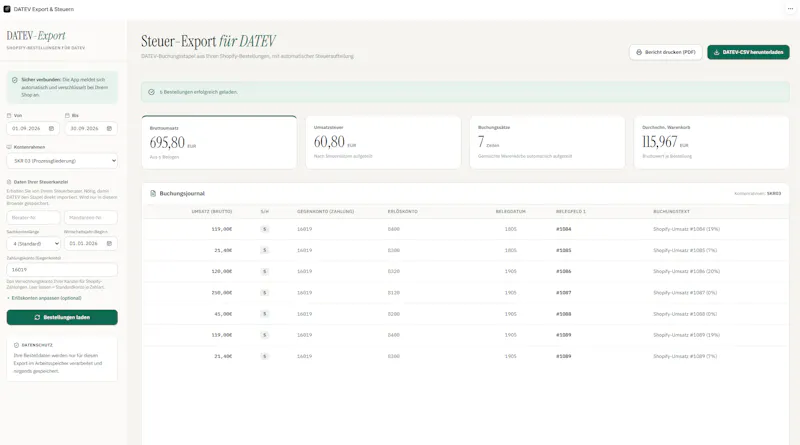This screenshot has width=800, height=445.
Task: Click the Buchungsjournal heading
Action: tap(182, 193)
